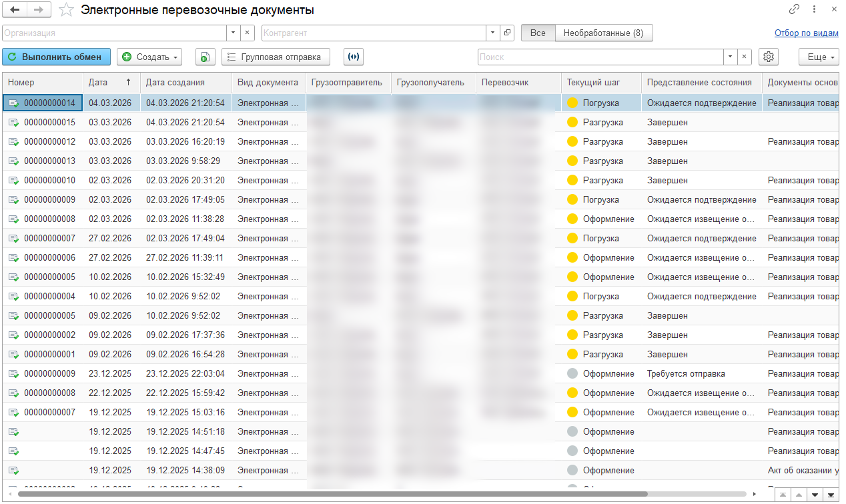846x504 pixels.
Task: Click Групповая отправка button
Action: 276,57
